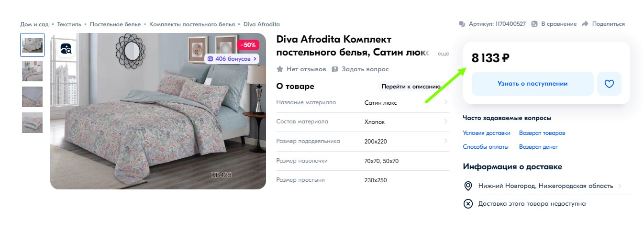Click the question bubble icon beside Задать вопрос
This screenshot has height=231, width=644.
click(x=335, y=69)
